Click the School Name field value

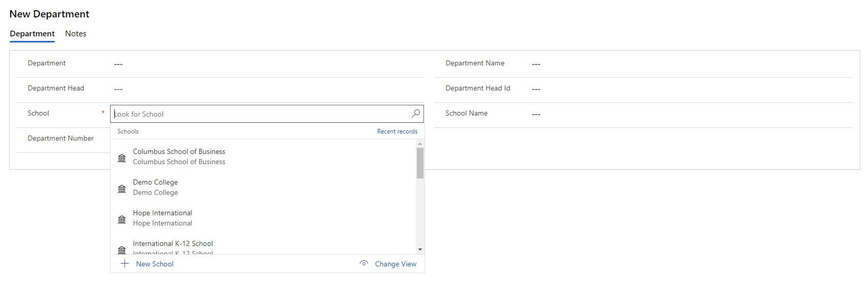[x=536, y=114]
